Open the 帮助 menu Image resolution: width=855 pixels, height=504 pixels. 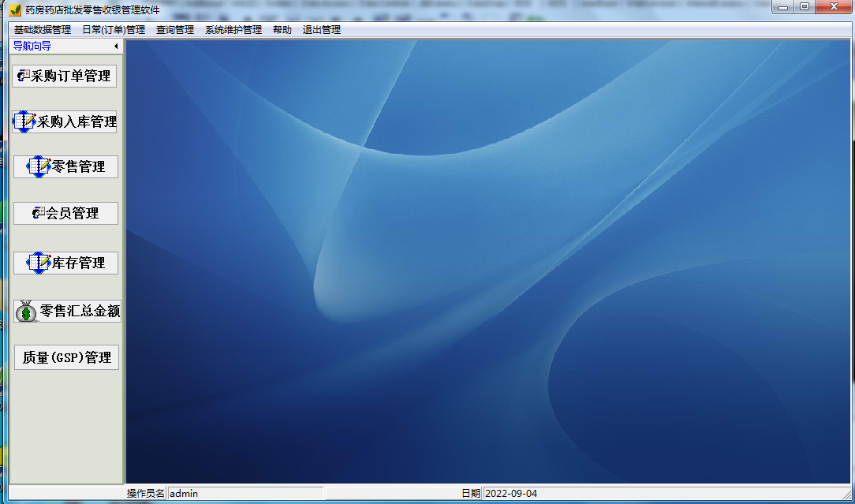(x=282, y=28)
